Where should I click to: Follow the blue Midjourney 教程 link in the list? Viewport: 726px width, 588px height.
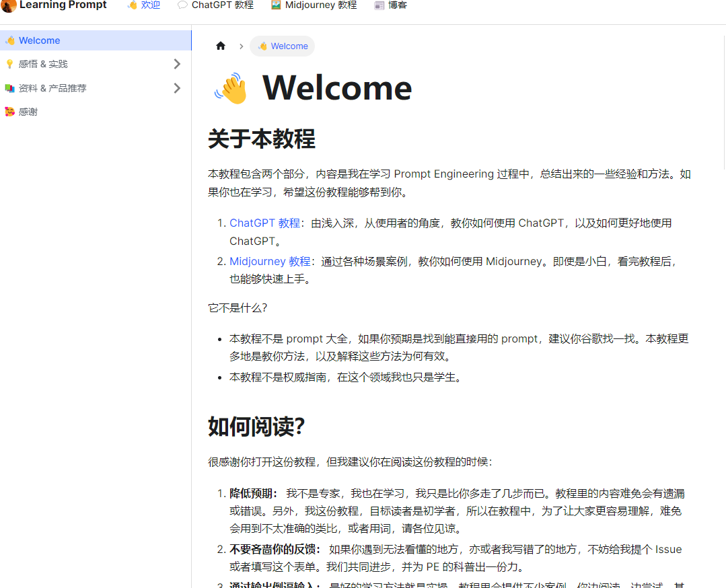click(270, 261)
